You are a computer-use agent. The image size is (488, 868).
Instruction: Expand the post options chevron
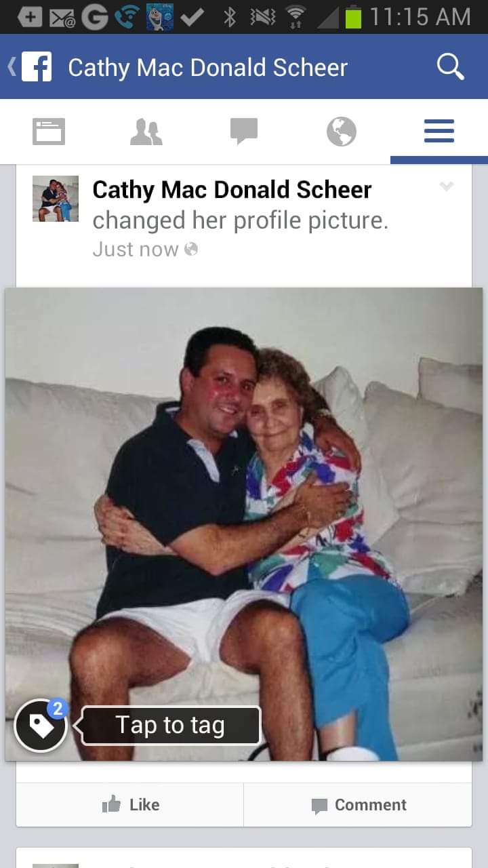point(446,186)
